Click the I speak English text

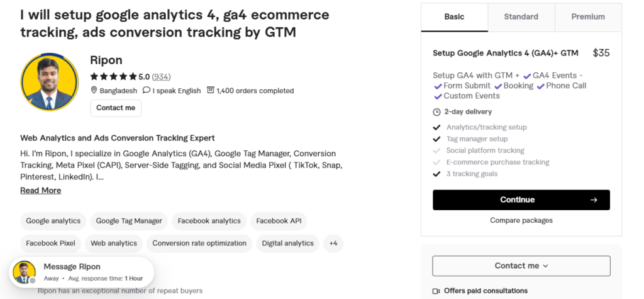coord(177,91)
